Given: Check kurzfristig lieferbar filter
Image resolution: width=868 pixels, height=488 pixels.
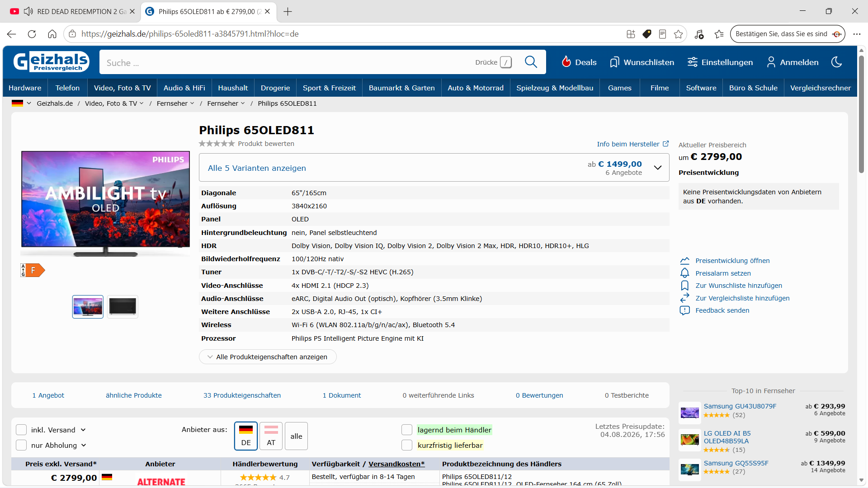Looking at the screenshot, I should (407, 445).
